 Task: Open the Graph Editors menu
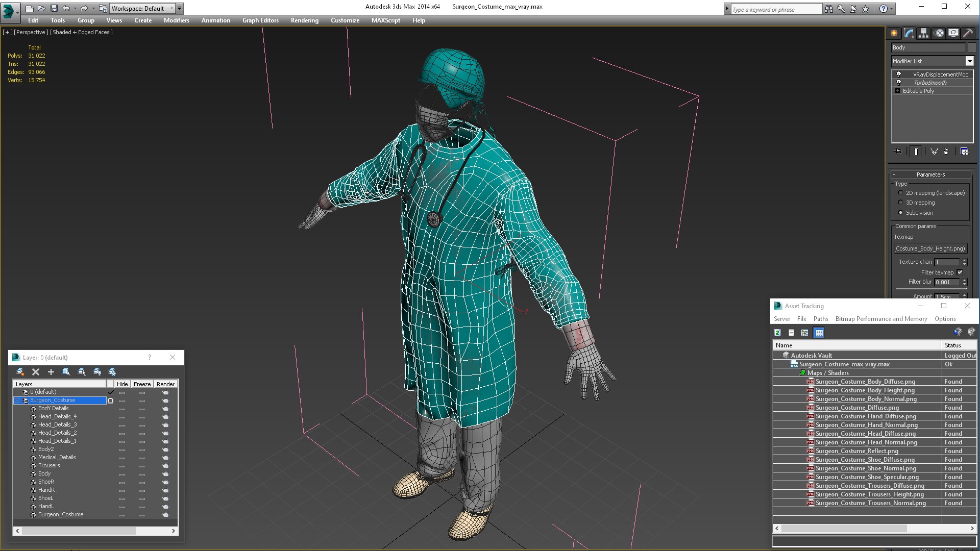pos(260,20)
